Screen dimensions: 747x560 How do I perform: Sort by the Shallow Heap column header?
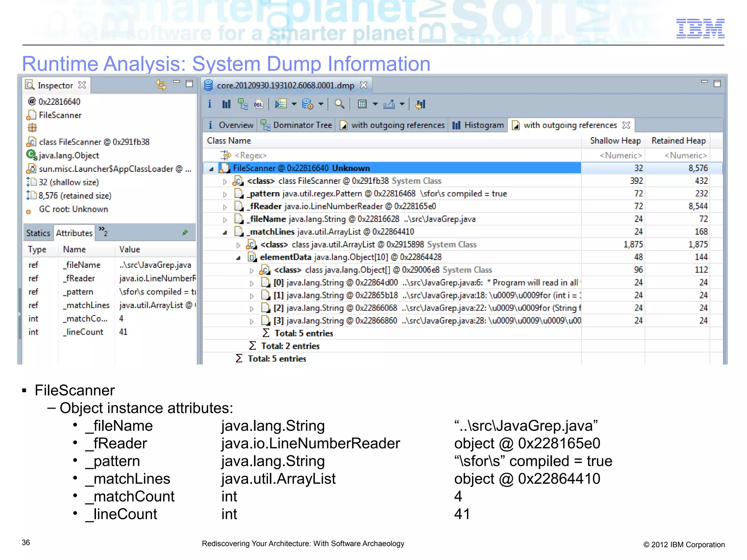click(614, 141)
